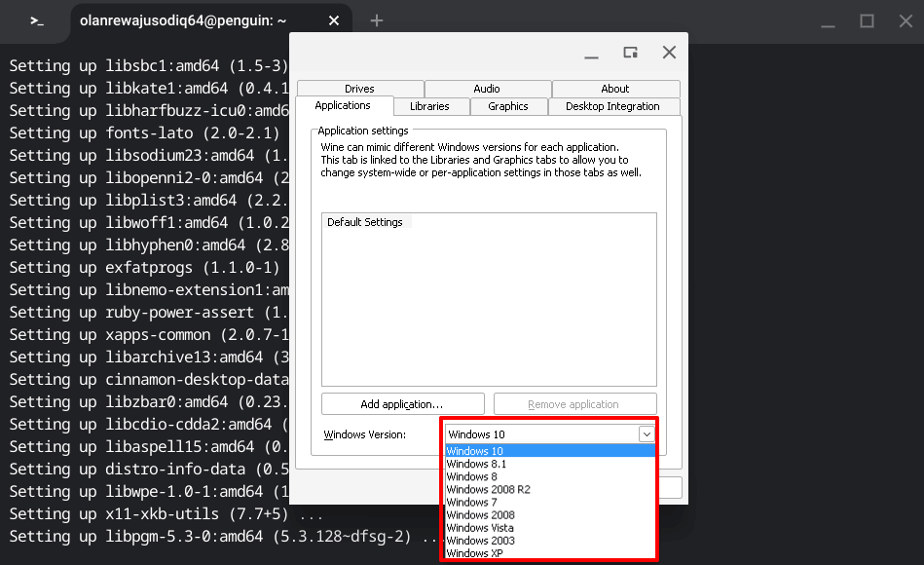Go to the Desktop Integration tab
The image size is (924, 565).
click(612, 106)
